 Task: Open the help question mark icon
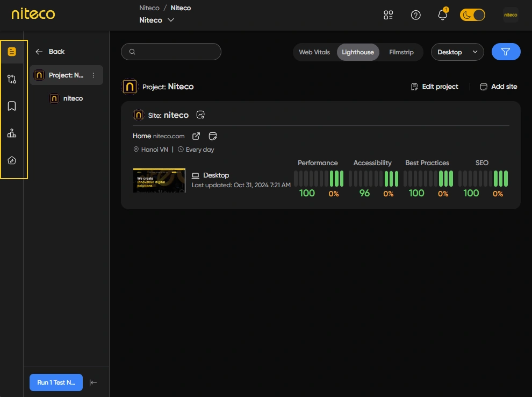pyautogui.click(x=415, y=15)
